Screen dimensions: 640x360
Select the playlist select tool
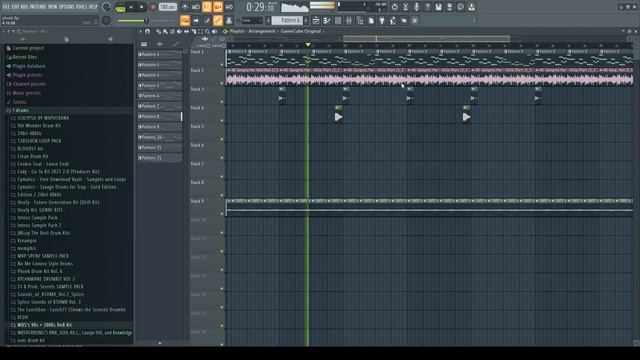tap(200, 31)
